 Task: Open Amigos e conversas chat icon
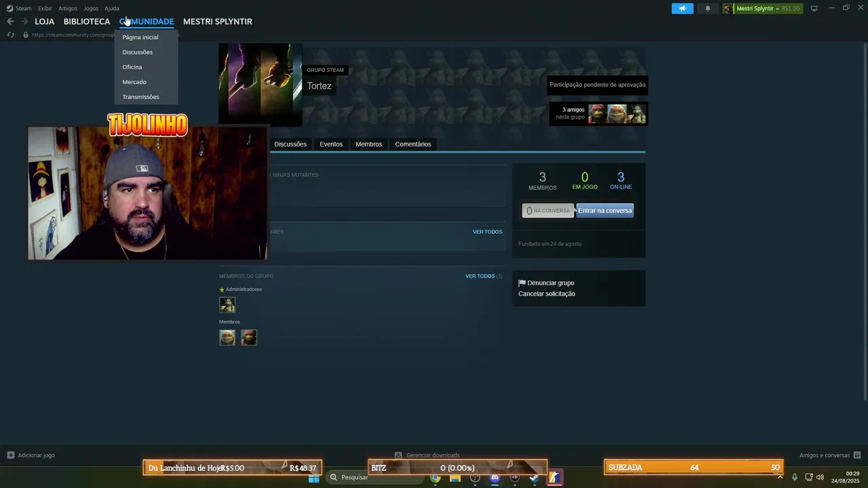click(x=857, y=455)
